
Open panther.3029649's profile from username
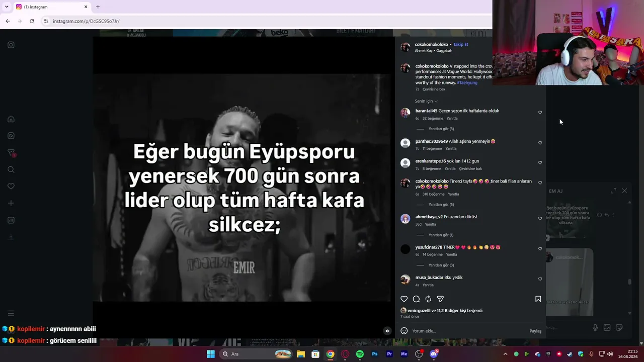coord(431,141)
